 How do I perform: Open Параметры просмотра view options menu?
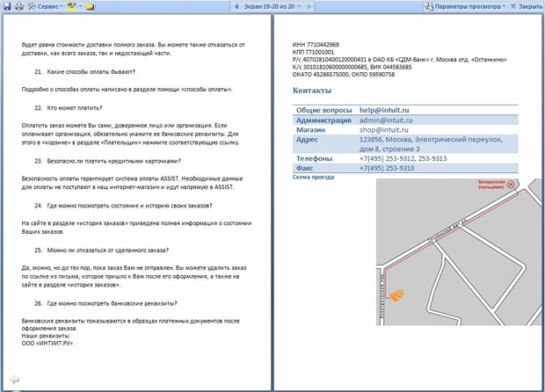tap(465, 6)
